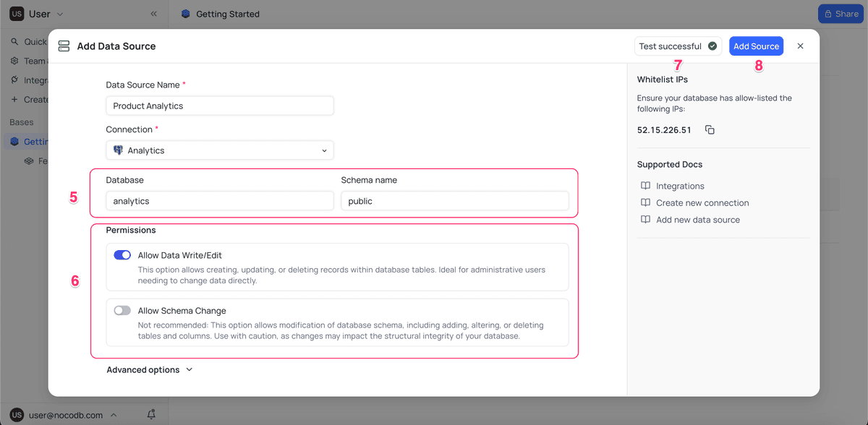The width and height of the screenshot is (868, 425).
Task: Click the Add Data Source header icon
Action: tap(64, 46)
